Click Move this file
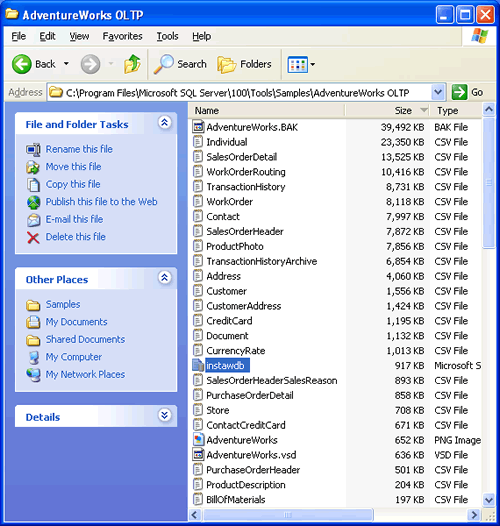Viewport: 500px width, 526px height. 73,166
